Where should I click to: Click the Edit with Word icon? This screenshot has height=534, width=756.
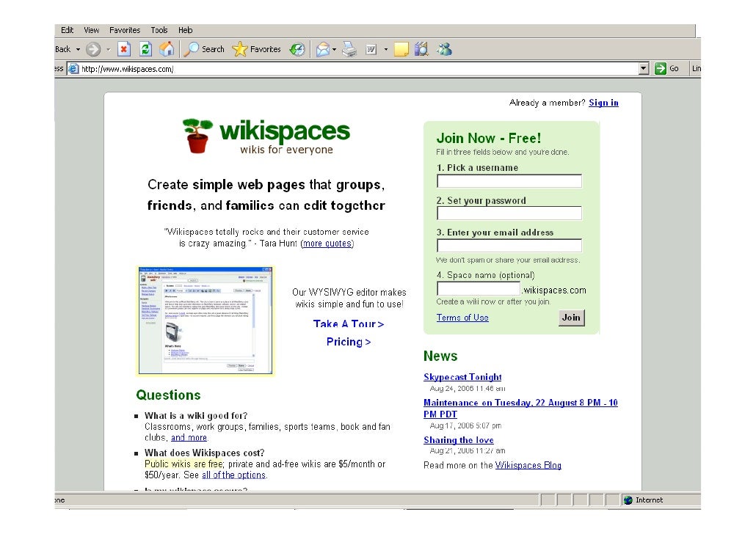pyautogui.click(x=371, y=49)
